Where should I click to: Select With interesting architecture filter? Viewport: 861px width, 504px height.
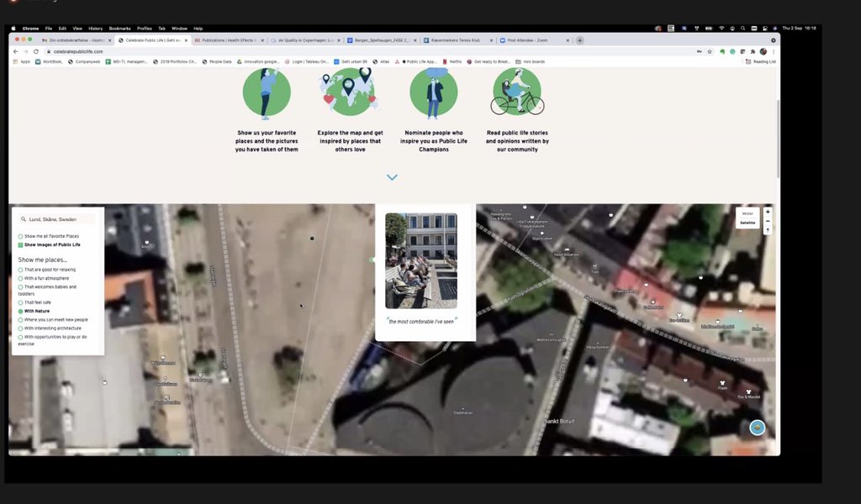point(50,328)
